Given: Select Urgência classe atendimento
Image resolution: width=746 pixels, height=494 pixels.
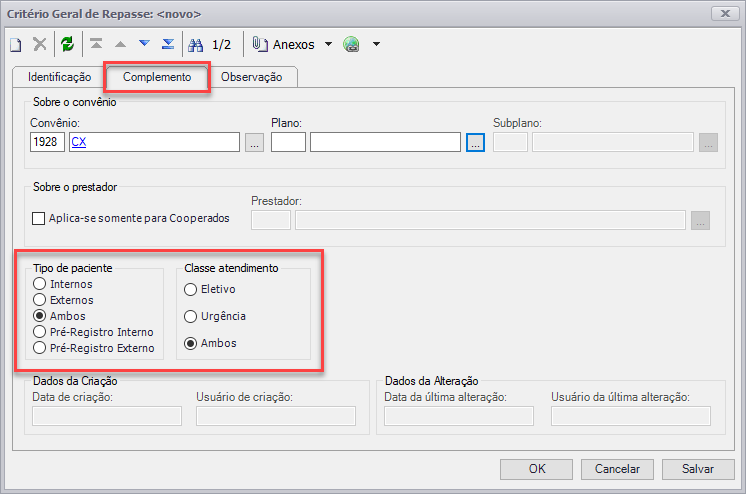Looking at the screenshot, I should [190, 316].
